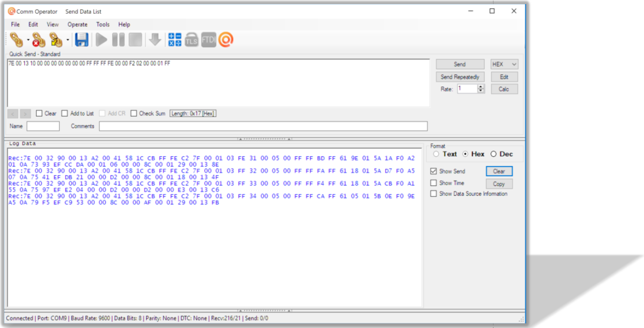
Task: Enable the Add to List checkbox
Action: pyautogui.click(x=65, y=114)
